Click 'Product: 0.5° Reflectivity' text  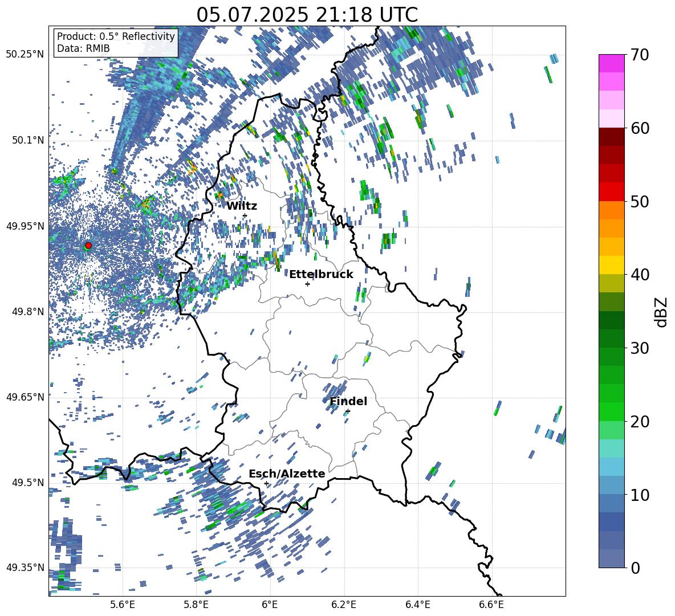tap(116, 36)
